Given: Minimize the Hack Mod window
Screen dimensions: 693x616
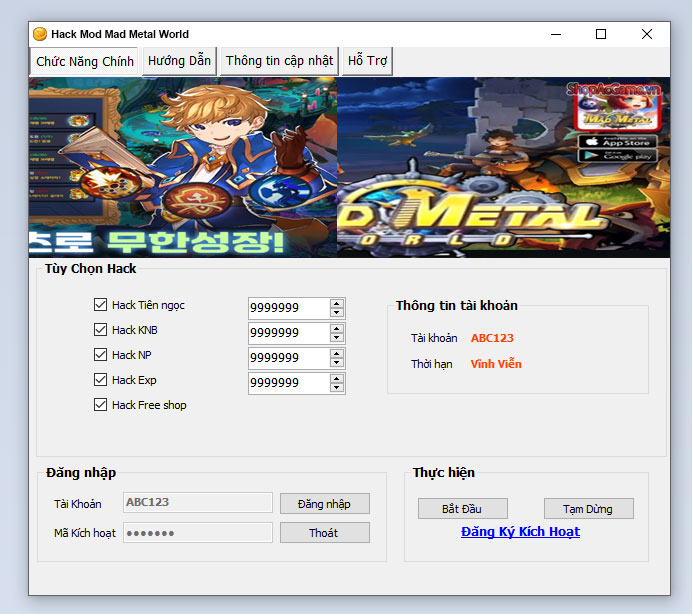Looking at the screenshot, I should click(x=556, y=34).
